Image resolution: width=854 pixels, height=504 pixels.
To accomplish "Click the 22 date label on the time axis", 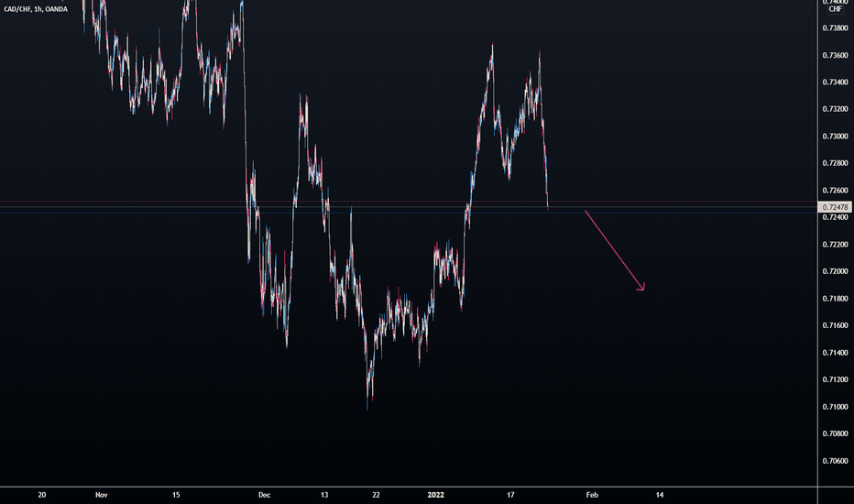I will point(376,495).
